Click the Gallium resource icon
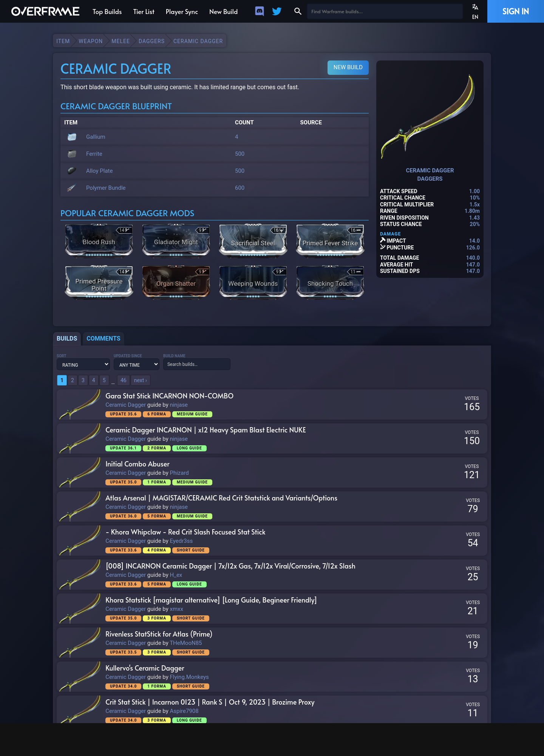The width and height of the screenshot is (544, 756). pyautogui.click(x=72, y=137)
